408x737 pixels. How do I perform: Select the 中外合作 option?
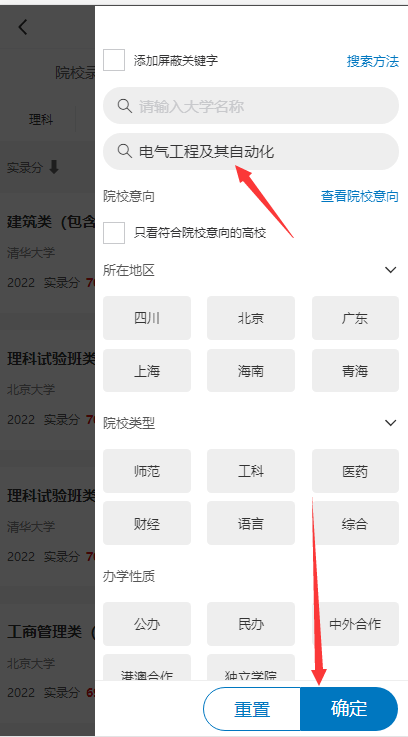point(355,624)
